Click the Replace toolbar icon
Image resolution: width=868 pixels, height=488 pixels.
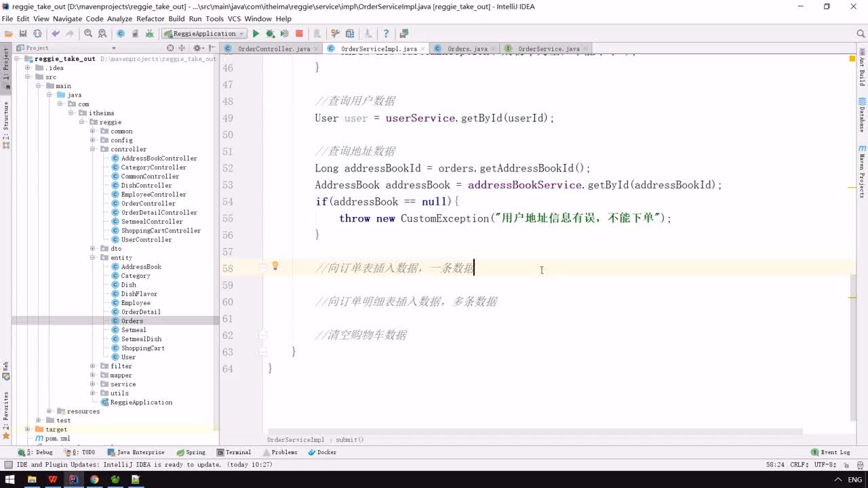[x=102, y=33]
